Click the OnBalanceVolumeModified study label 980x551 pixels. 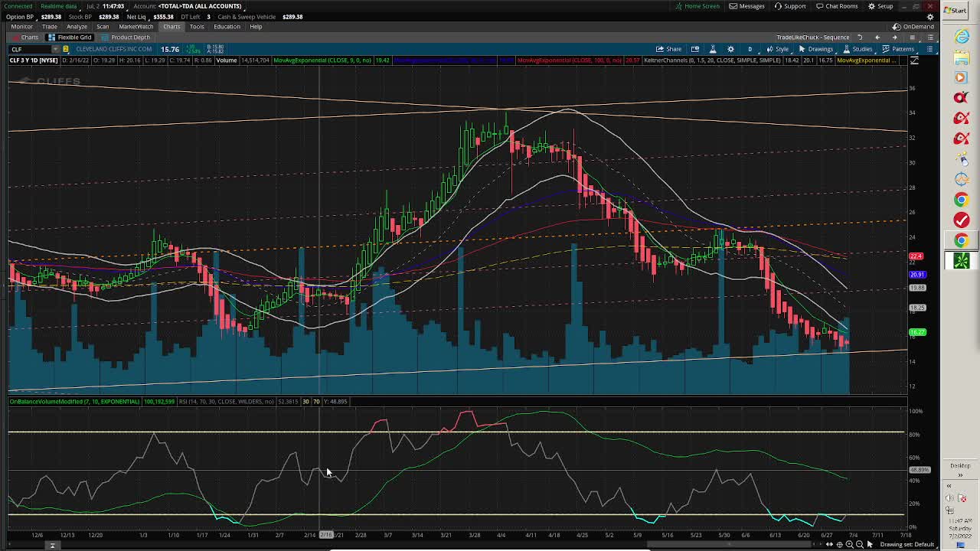pos(74,401)
